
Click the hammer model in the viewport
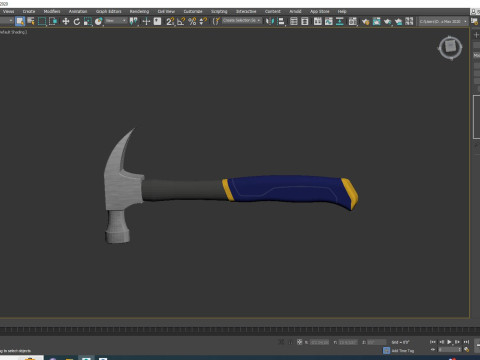[230, 189]
